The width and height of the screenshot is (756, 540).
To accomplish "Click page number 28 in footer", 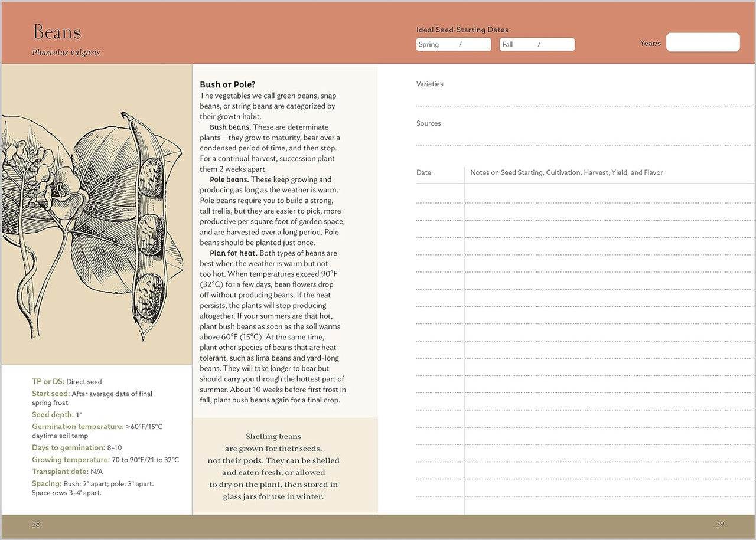I will (x=36, y=524).
